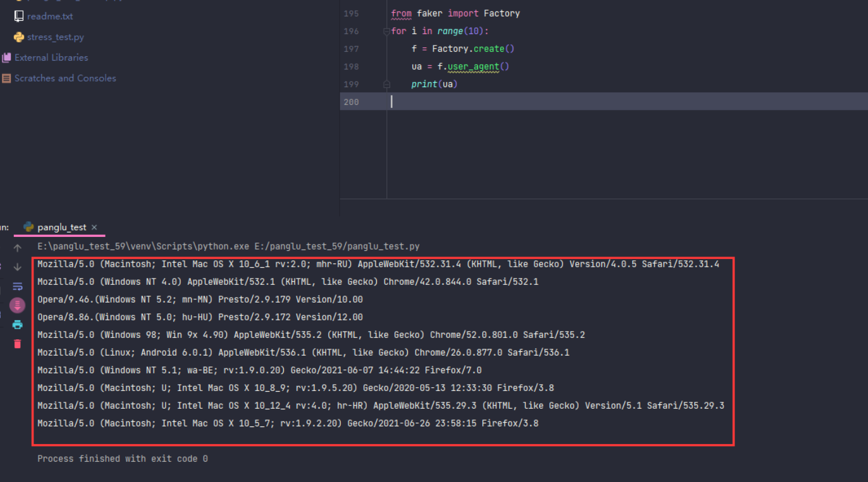The image size is (868, 482).
Task: Click 'f = Factory.create()' code line
Action: 463,49
